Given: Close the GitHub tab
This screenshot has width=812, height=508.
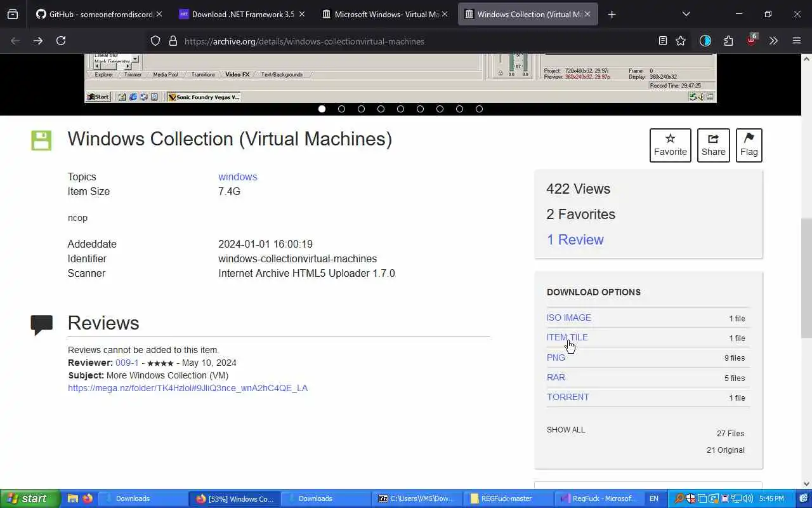Looking at the screenshot, I should click(x=159, y=14).
